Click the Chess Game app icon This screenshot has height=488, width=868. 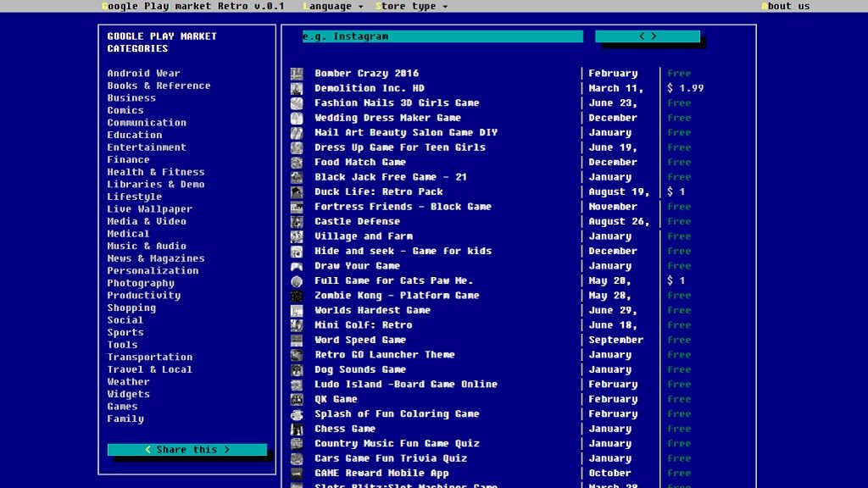(x=297, y=430)
